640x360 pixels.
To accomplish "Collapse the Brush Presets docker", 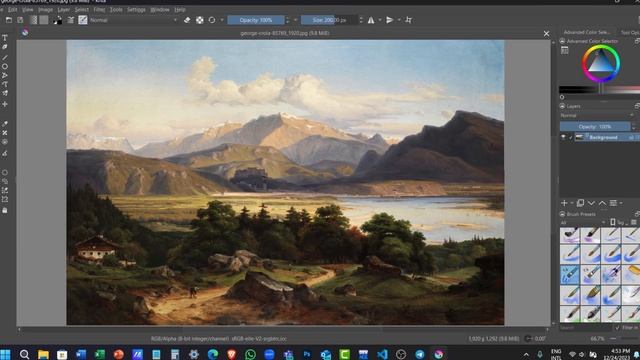I will (562, 214).
